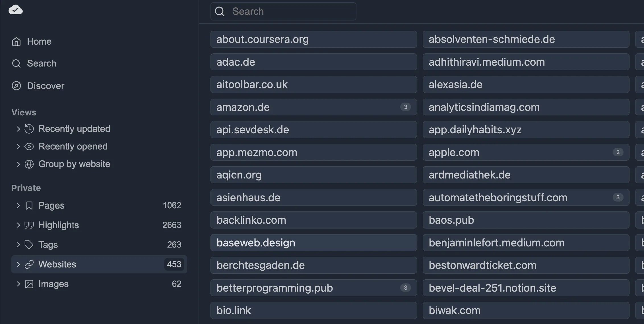Expand the Recently updated view
Screen dimensions: 644x324
(x=18, y=129)
